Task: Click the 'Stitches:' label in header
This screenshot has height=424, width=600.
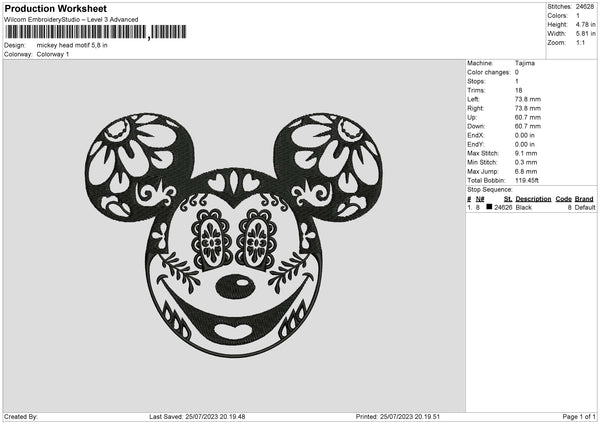Action: tap(559, 7)
